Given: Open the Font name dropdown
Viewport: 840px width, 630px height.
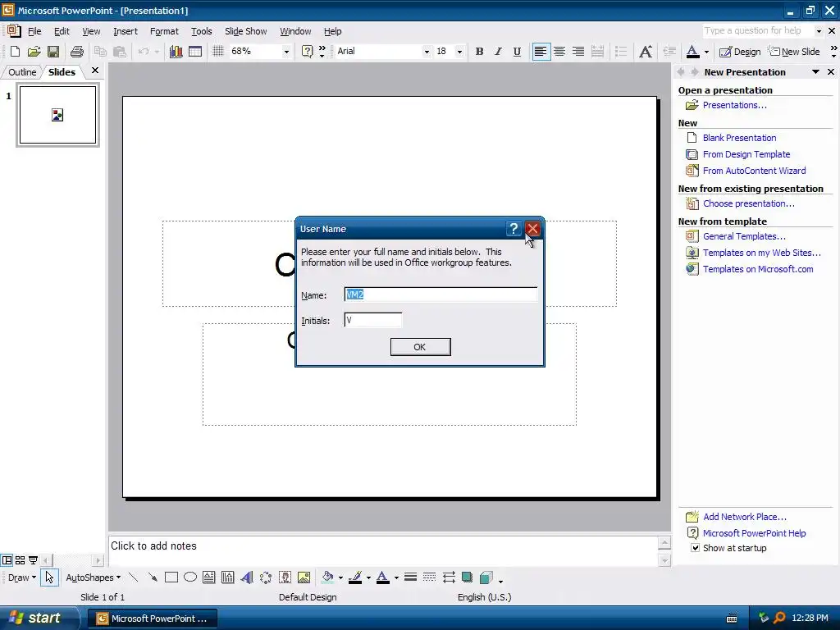Looking at the screenshot, I should (427, 52).
